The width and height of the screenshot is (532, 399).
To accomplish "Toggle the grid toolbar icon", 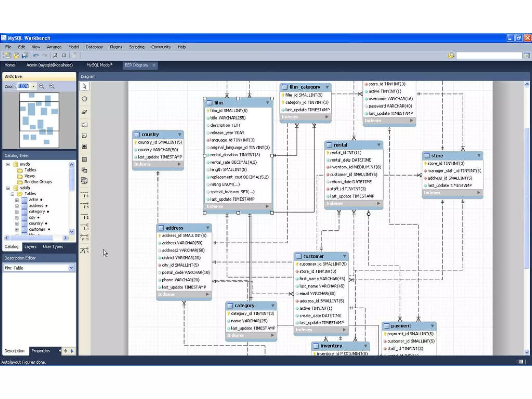I will (55, 55).
